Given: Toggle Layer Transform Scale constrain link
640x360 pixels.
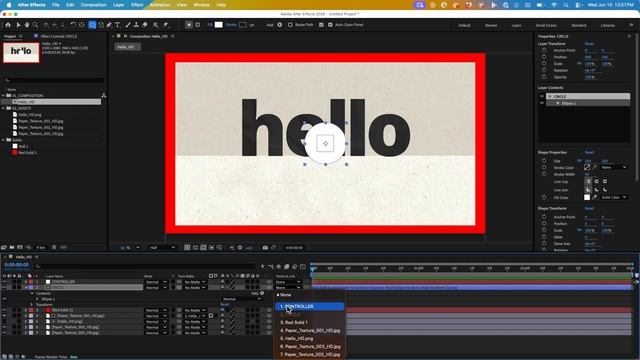Looking at the screenshot, I should (x=579, y=64).
